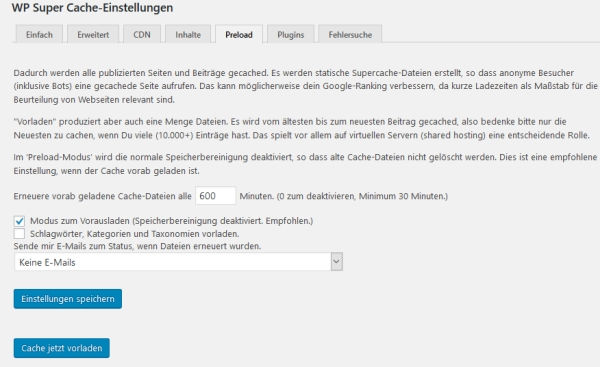This screenshot has height=367, width=600.
Task: Uncheck Modus zum Vorausladen checkbox
Action: point(19,221)
